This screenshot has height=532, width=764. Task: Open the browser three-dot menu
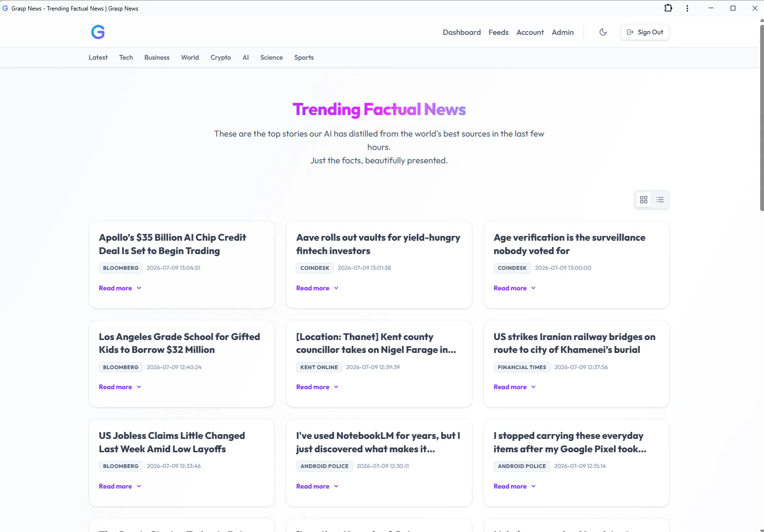click(687, 8)
